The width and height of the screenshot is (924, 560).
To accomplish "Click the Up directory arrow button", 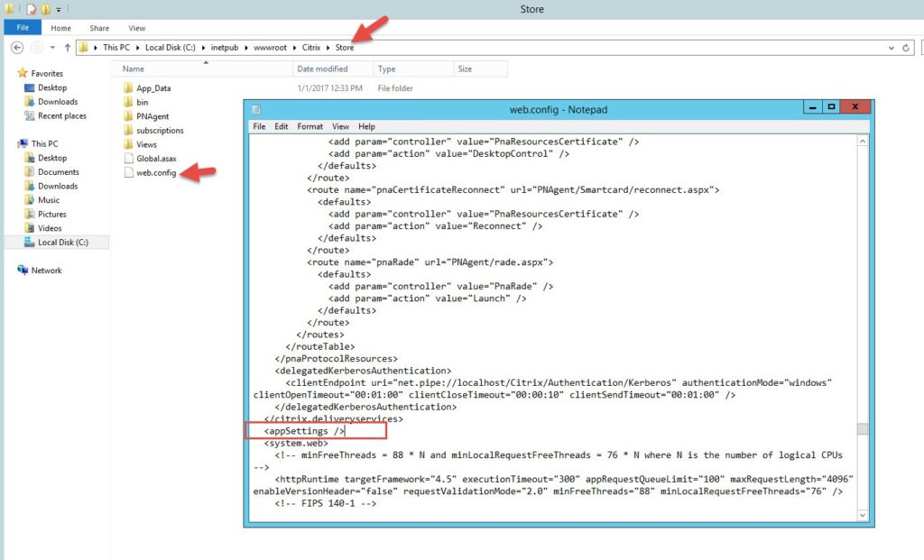I will pos(66,48).
